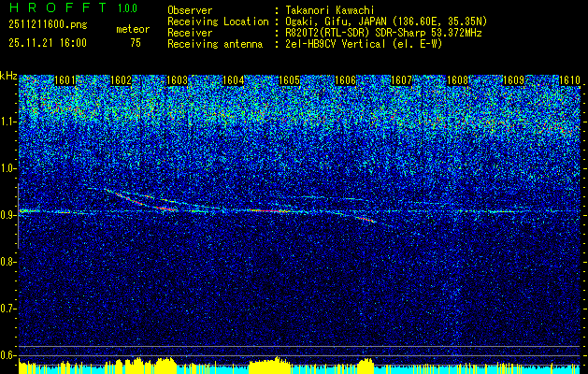Click the 0.8 frequency axis label

tap(8, 262)
